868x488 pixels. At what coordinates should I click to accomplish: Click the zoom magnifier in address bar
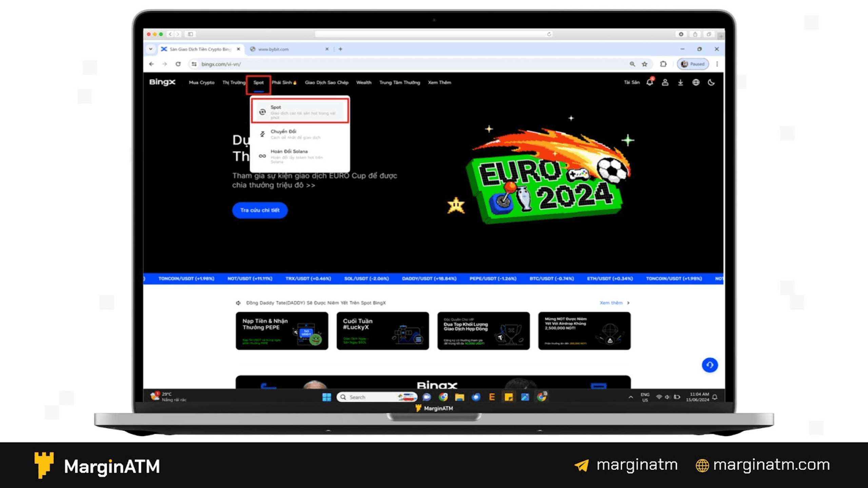point(632,64)
